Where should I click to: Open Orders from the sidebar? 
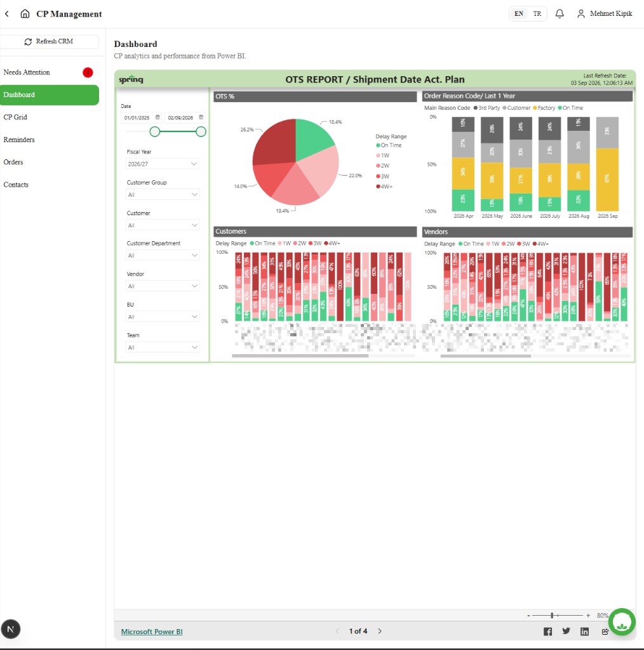[x=50, y=162]
